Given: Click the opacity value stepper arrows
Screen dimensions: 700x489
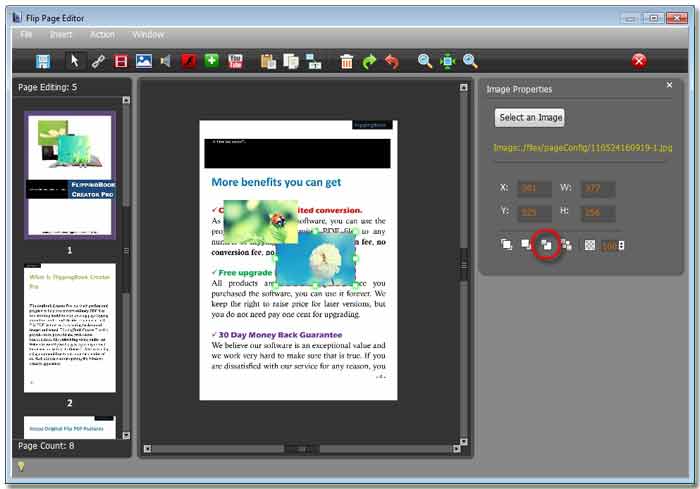Looking at the screenshot, I should tap(621, 245).
